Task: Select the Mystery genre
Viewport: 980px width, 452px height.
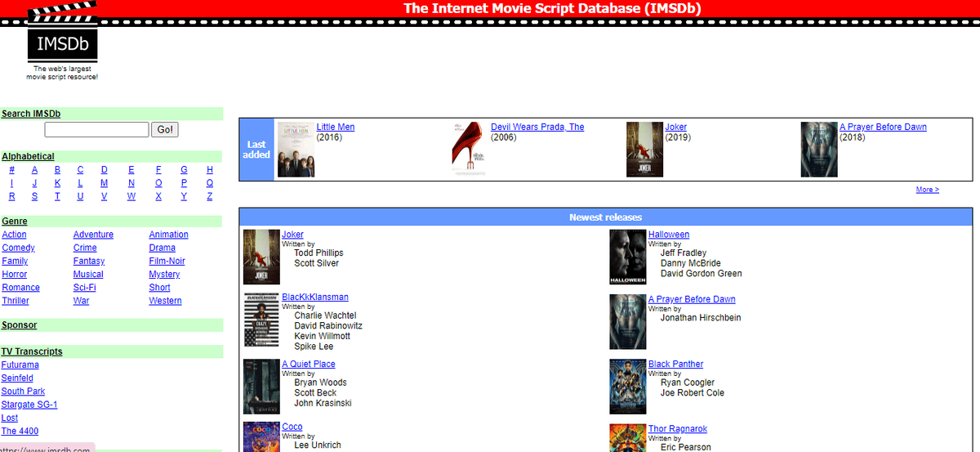Action: pyautogui.click(x=165, y=274)
